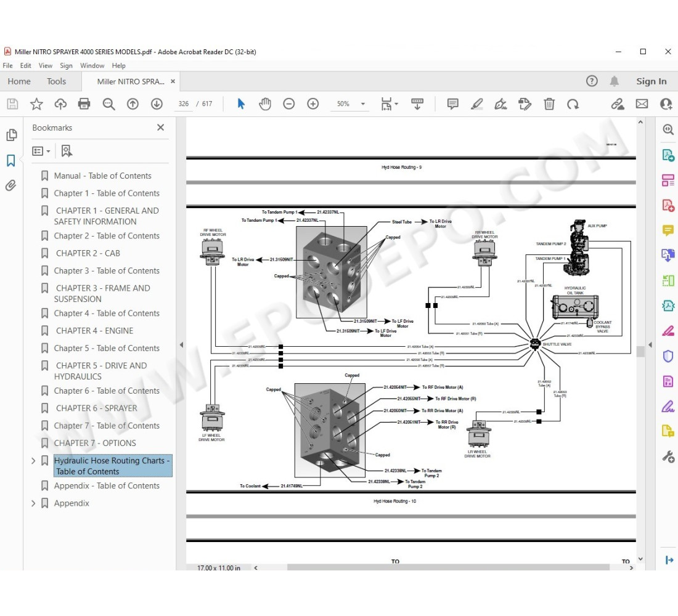The width and height of the screenshot is (678, 616).
Task: Click the Sign In button
Action: click(x=651, y=81)
